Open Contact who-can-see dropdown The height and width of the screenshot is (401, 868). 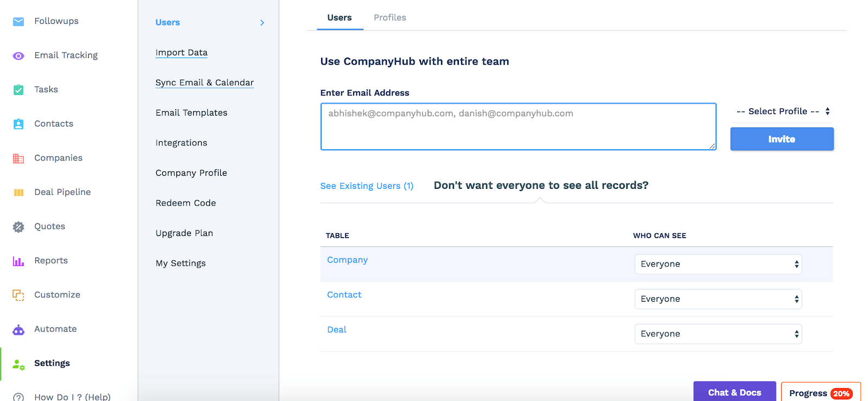(x=718, y=299)
